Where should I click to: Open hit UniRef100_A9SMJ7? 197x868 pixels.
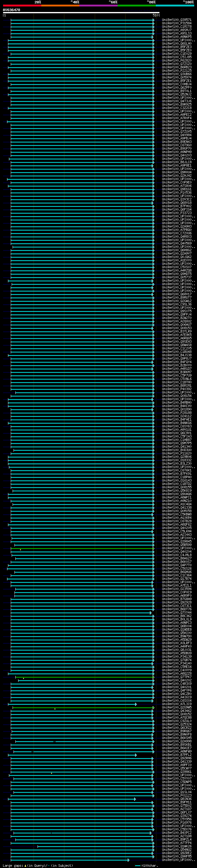(x=176, y=30)
